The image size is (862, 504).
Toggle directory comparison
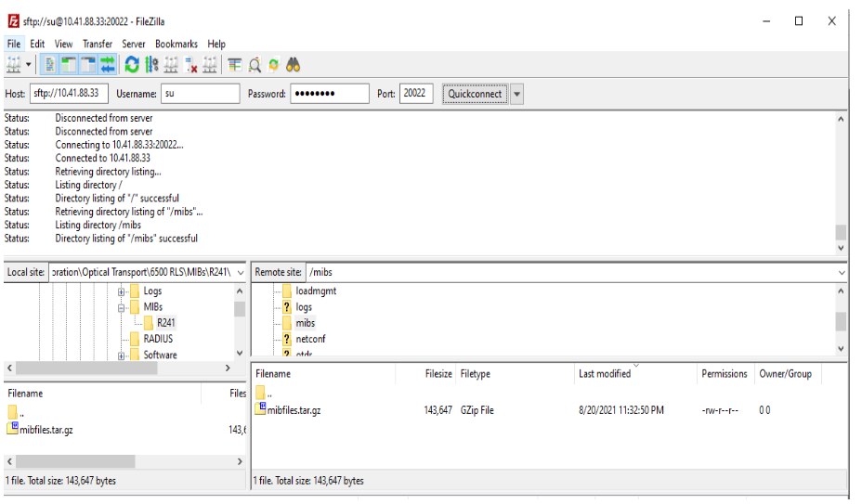coord(255,65)
